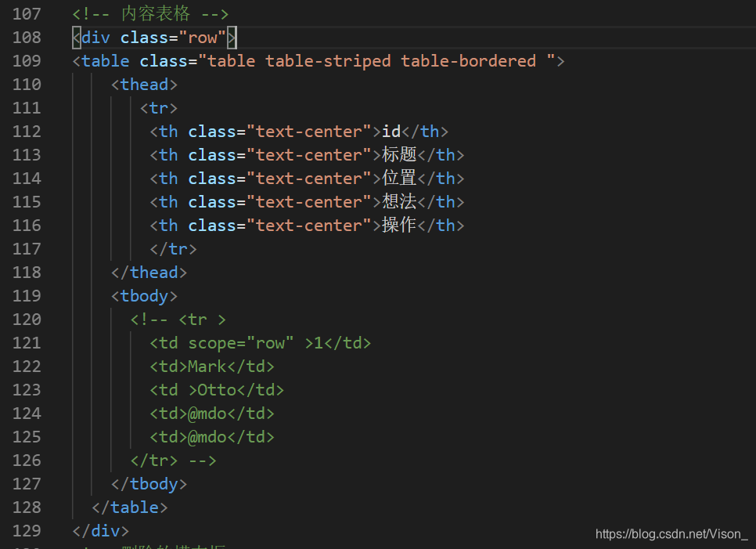Click the th cell text 'id'
The image size is (756, 549).
point(391,132)
